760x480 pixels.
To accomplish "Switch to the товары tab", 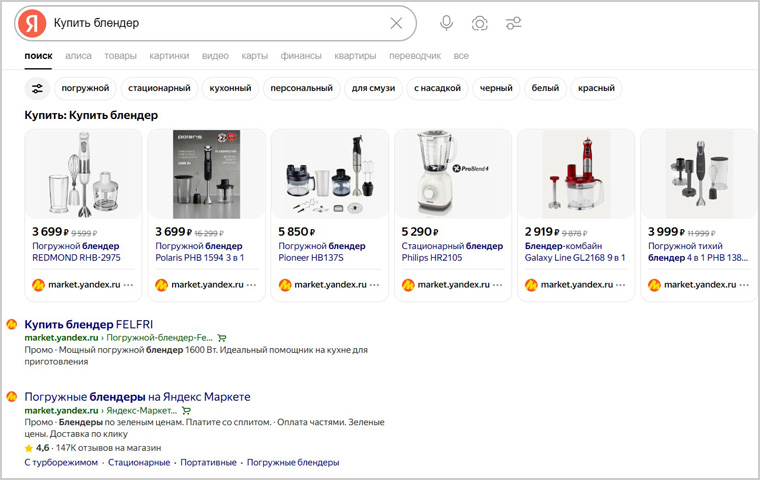I will [120, 56].
